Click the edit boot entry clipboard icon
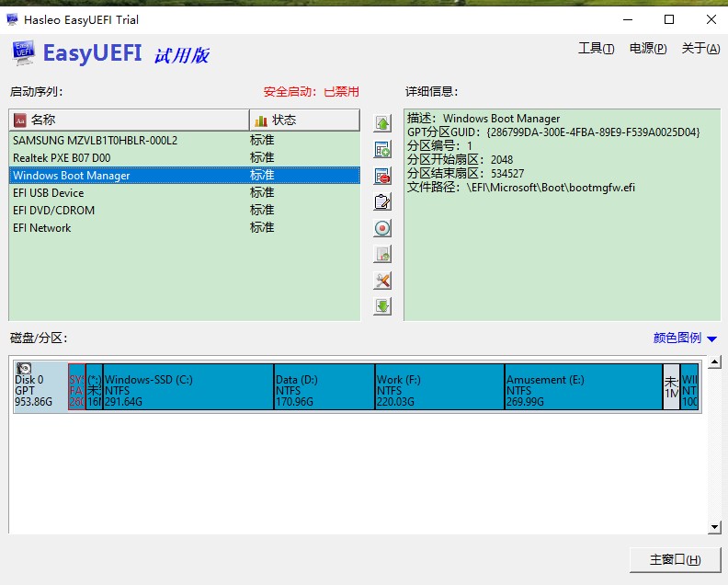The width and height of the screenshot is (728, 585). coord(382,202)
